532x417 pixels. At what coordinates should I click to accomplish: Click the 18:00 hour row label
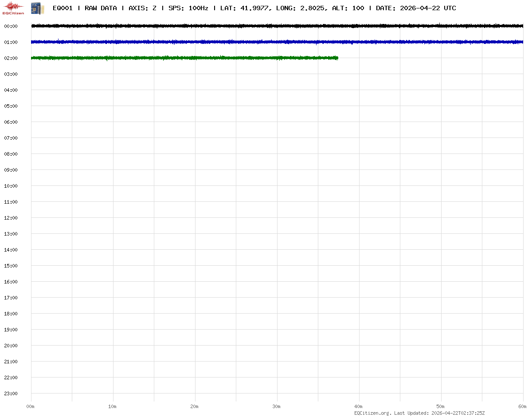tap(11, 314)
